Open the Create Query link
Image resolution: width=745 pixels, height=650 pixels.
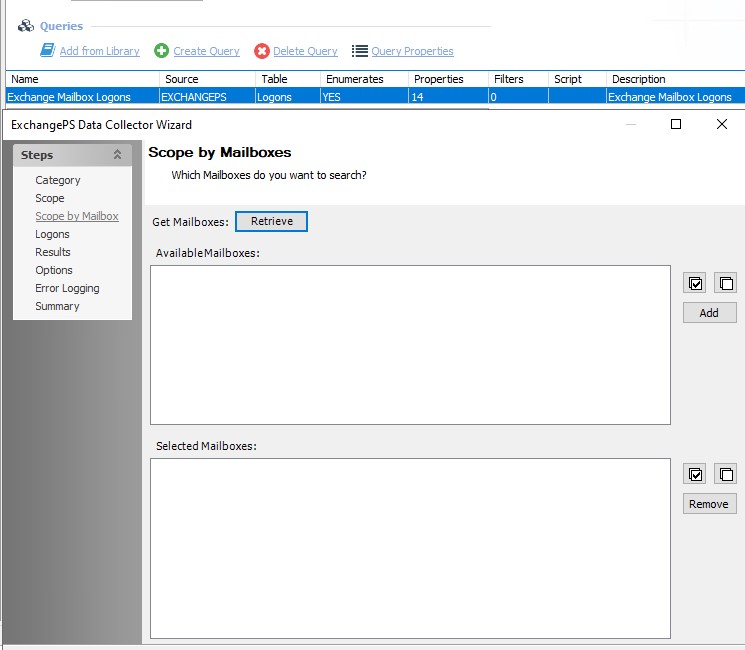pyautogui.click(x=206, y=51)
